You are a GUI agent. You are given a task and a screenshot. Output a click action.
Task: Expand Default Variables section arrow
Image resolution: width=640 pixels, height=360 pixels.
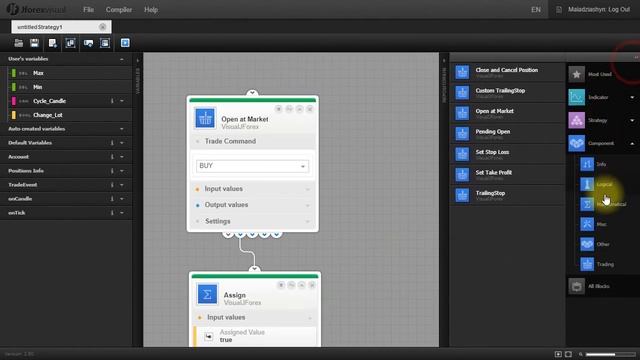[x=122, y=143]
